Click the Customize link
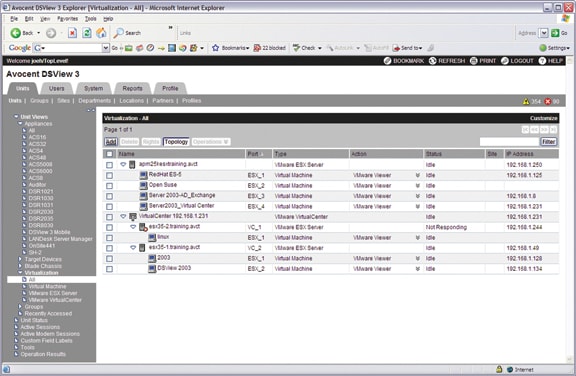This screenshot has width=576, height=376. (x=543, y=118)
